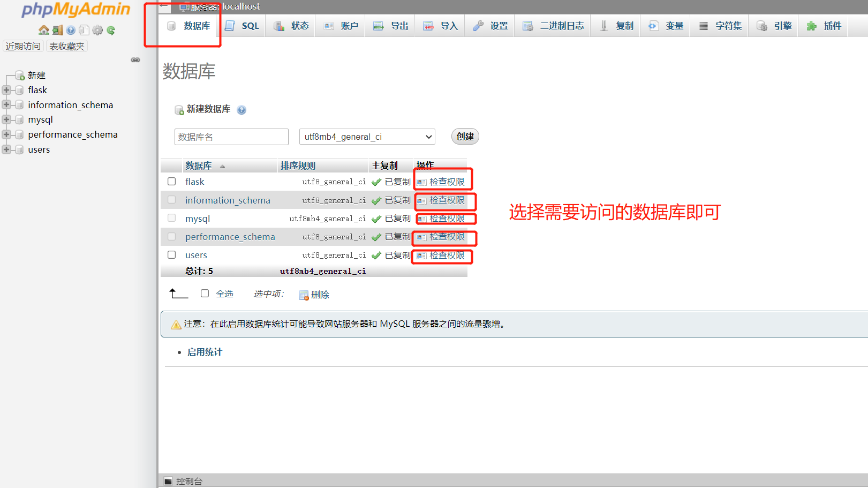Open the 状态 status tab
This screenshot has width=868, height=488.
coord(291,26)
